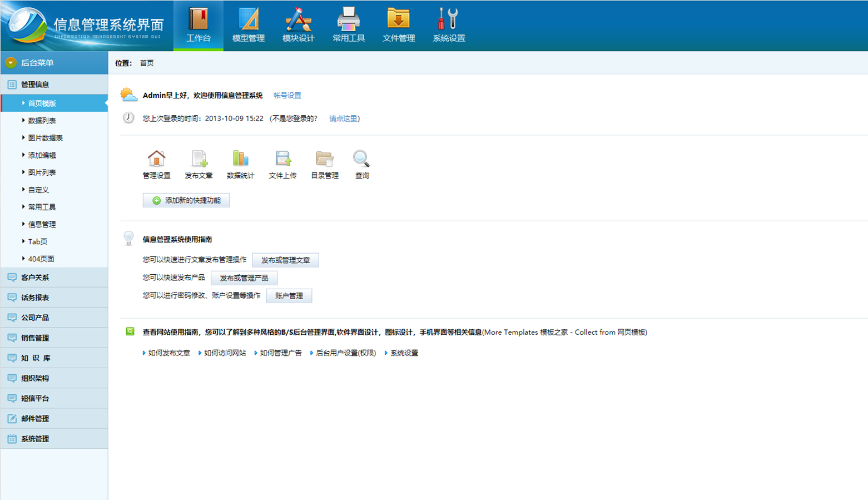Image resolution: width=868 pixels, height=500 pixels.
Task: Collapse the 后台菜单 header arrow
Action: point(11,63)
